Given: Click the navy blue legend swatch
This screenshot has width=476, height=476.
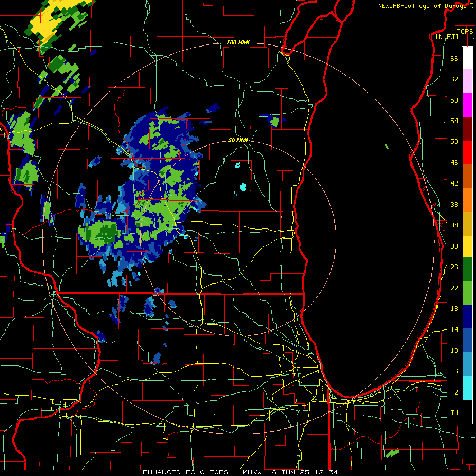Looking at the screenshot, I should click(x=467, y=317).
